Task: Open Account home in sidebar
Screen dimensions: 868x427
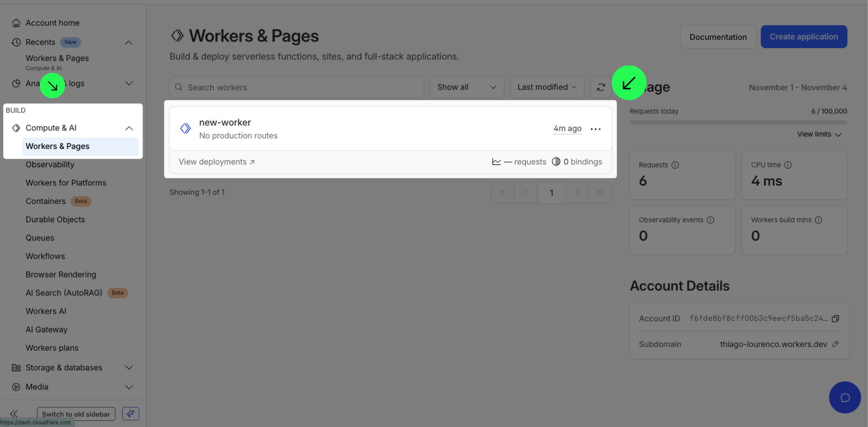Action: 53,23
